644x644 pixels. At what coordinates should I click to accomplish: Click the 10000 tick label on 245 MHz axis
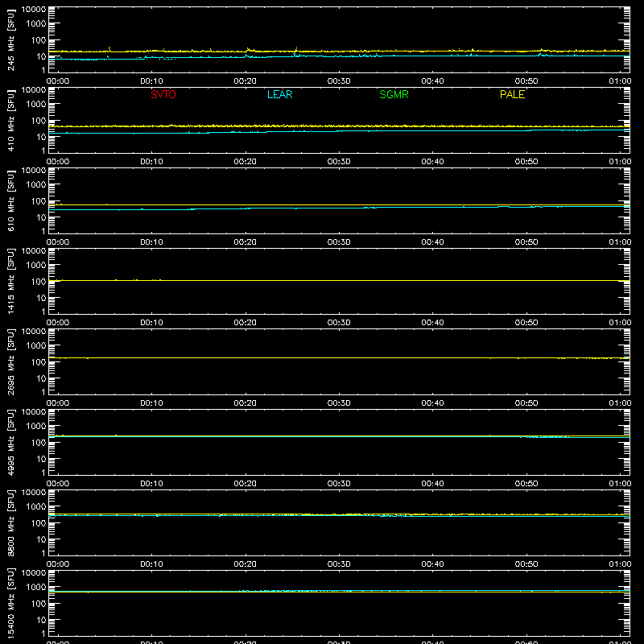coord(34,10)
